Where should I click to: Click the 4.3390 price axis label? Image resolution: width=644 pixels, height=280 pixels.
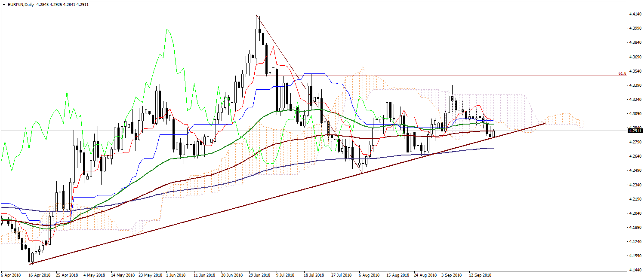[635, 85]
